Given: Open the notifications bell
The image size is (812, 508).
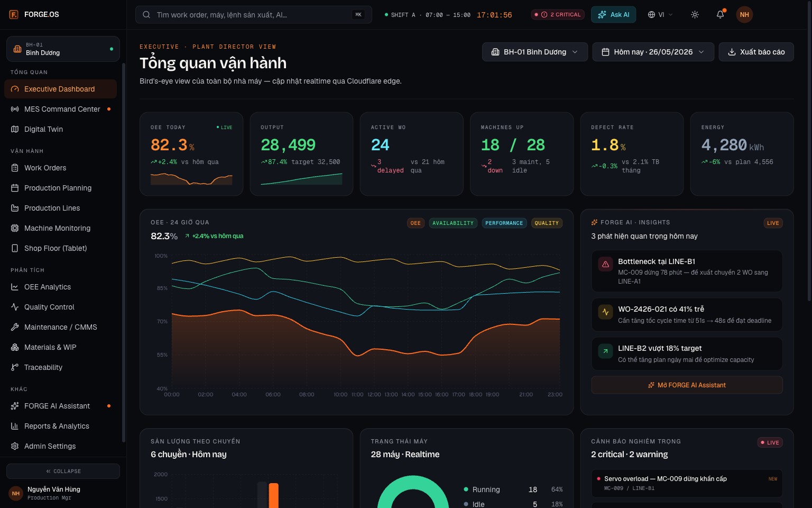Looking at the screenshot, I should [720, 15].
